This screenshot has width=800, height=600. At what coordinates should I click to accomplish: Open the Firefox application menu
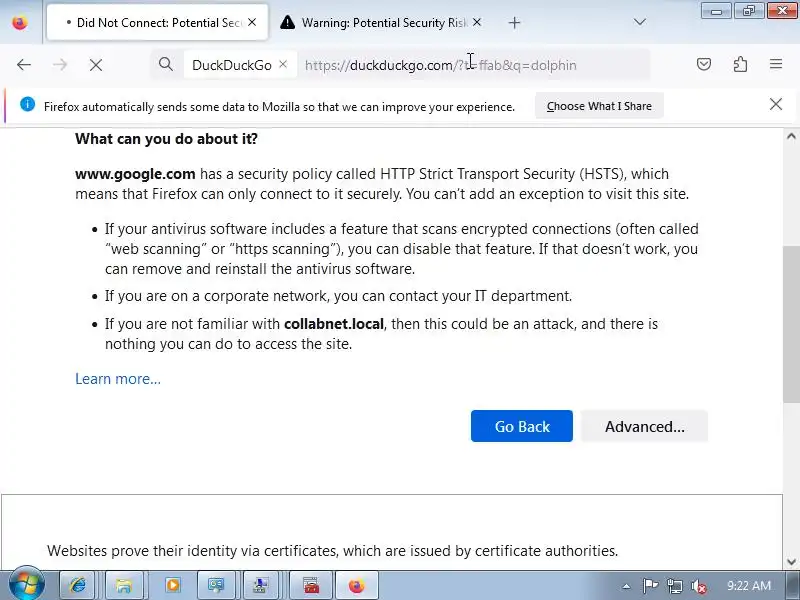click(x=776, y=64)
